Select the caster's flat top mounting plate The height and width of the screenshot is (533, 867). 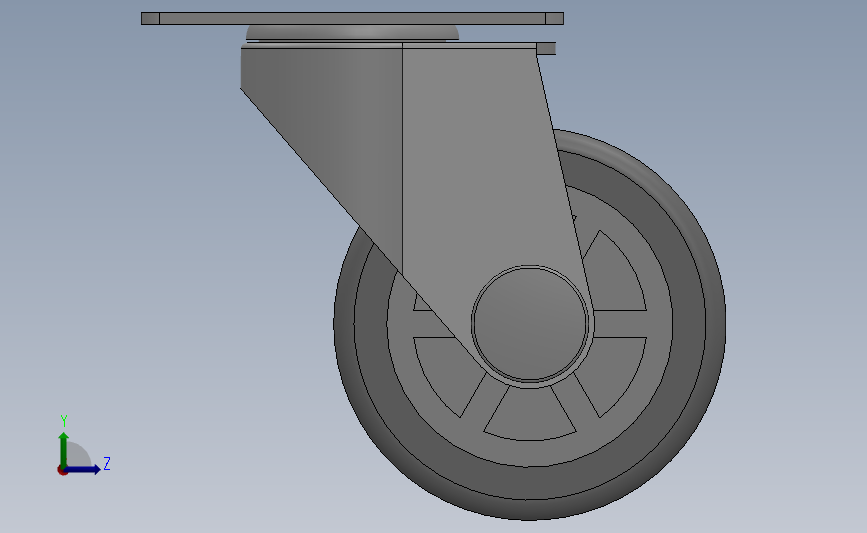click(352, 18)
